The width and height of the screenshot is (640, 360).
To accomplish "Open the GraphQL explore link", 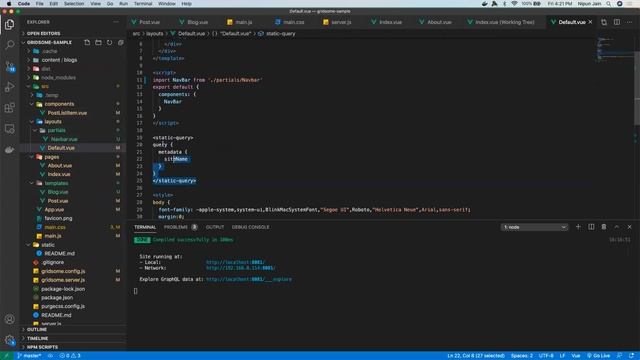I will pyautogui.click(x=249, y=280).
